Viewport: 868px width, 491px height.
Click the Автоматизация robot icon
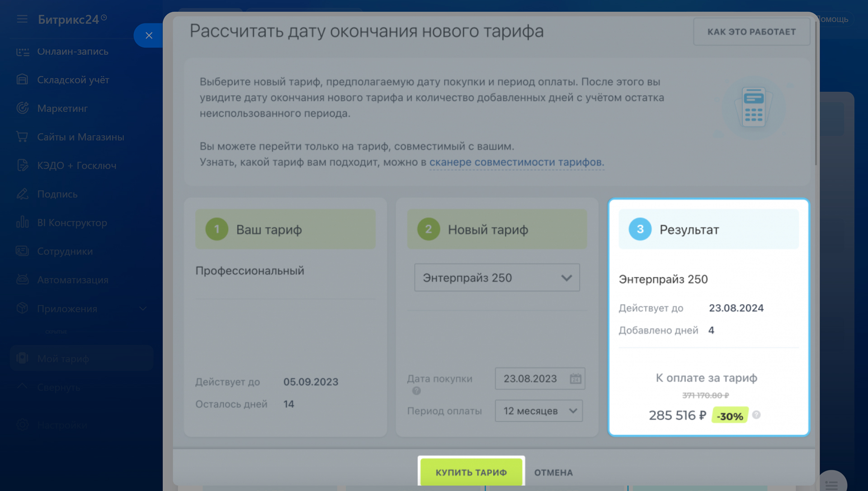pos(22,279)
